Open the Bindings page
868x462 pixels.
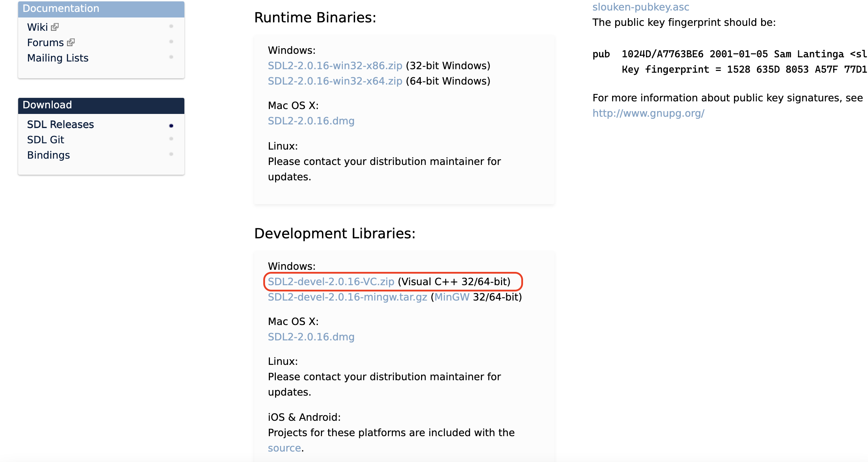pyautogui.click(x=49, y=155)
